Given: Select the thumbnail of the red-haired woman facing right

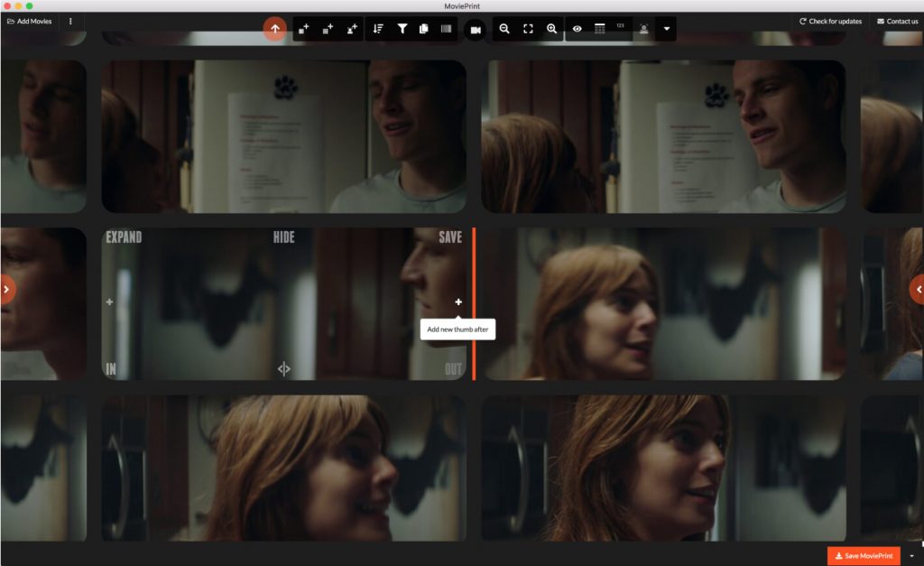Looking at the screenshot, I should (x=663, y=303).
